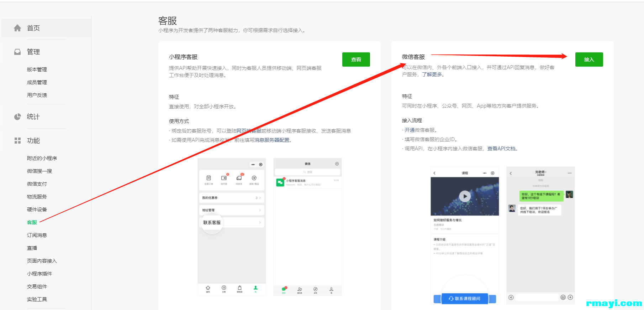
Task: Open the 查看API文档 link
Action: pyautogui.click(x=501, y=149)
